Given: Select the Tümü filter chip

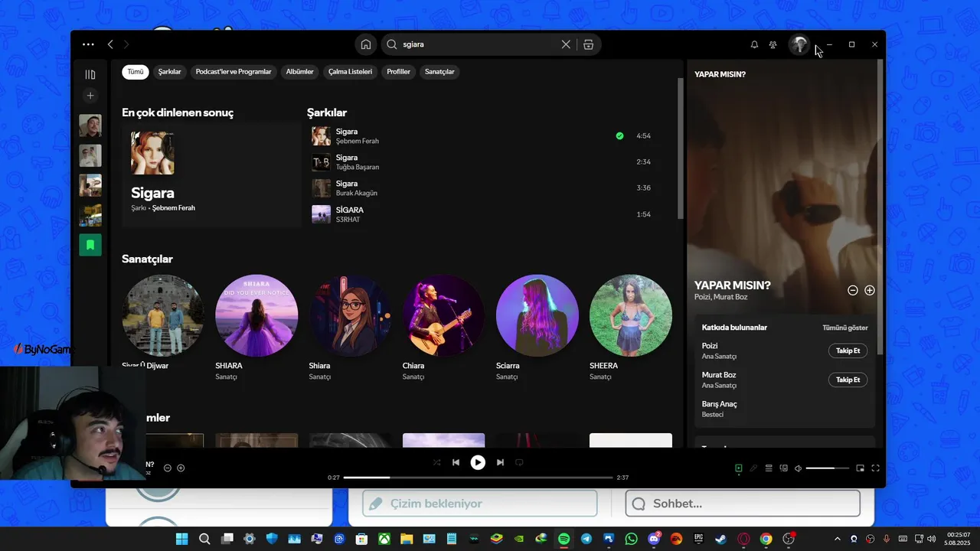Looking at the screenshot, I should pyautogui.click(x=136, y=72).
